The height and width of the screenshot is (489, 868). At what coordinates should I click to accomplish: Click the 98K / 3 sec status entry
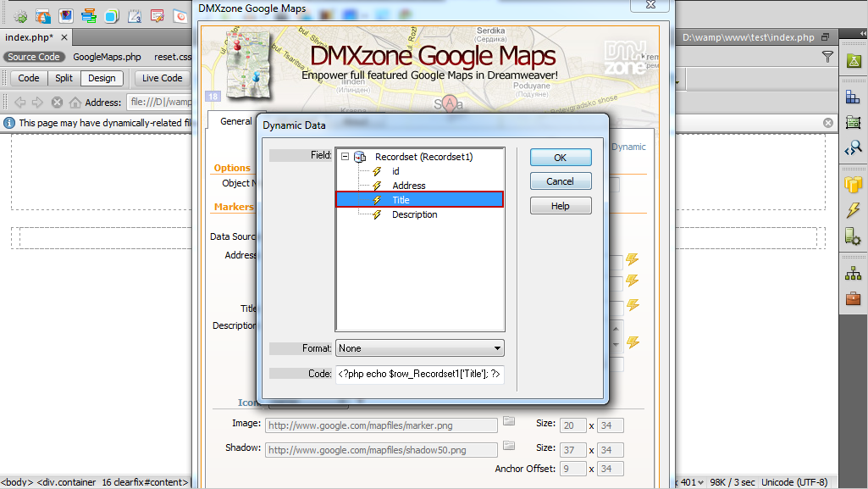tap(732, 482)
